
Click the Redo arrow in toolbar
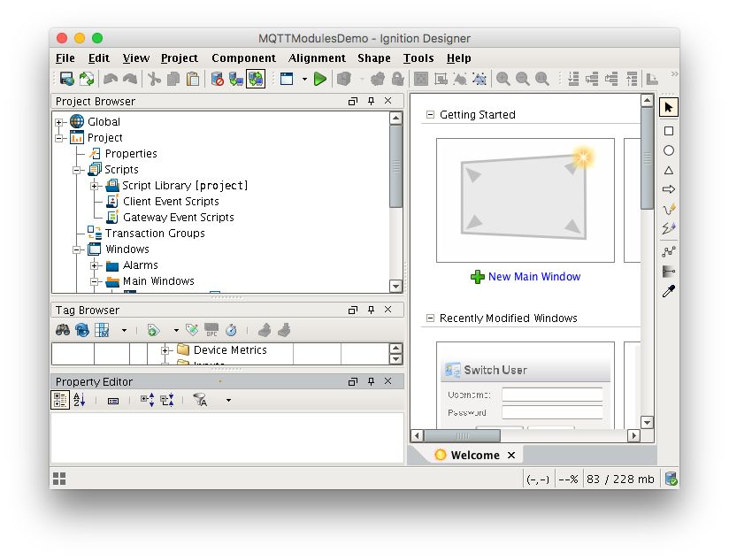[x=130, y=79]
